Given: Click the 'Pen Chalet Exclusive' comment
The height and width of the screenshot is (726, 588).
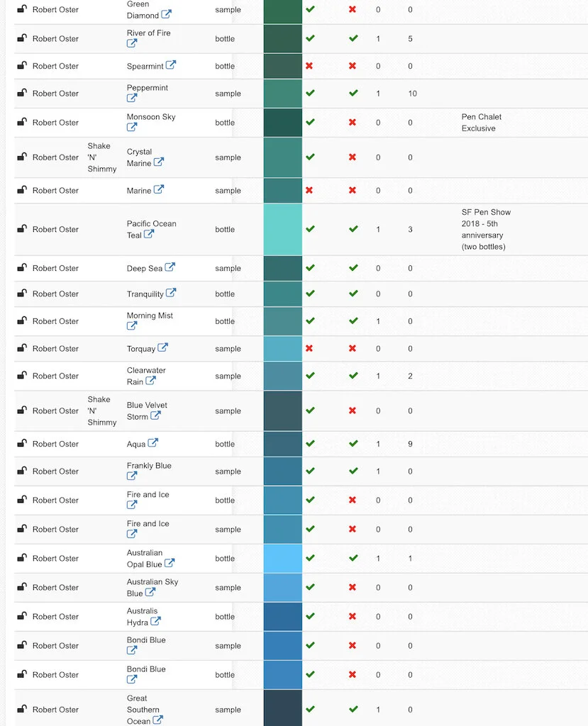Looking at the screenshot, I should coord(482,123).
